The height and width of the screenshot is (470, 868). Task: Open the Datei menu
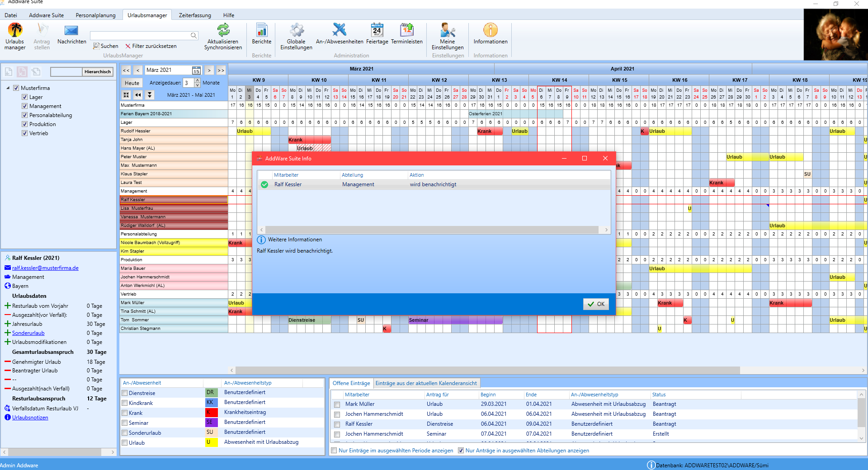pos(11,15)
